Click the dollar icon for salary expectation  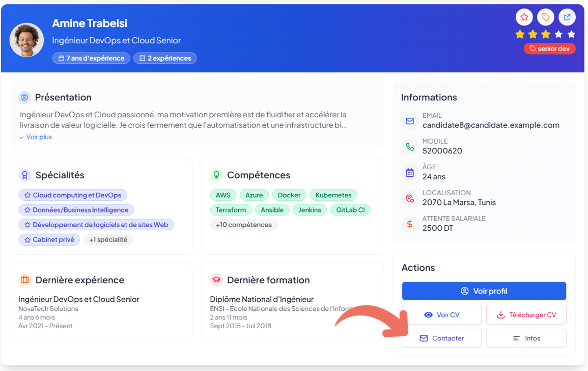coord(410,224)
